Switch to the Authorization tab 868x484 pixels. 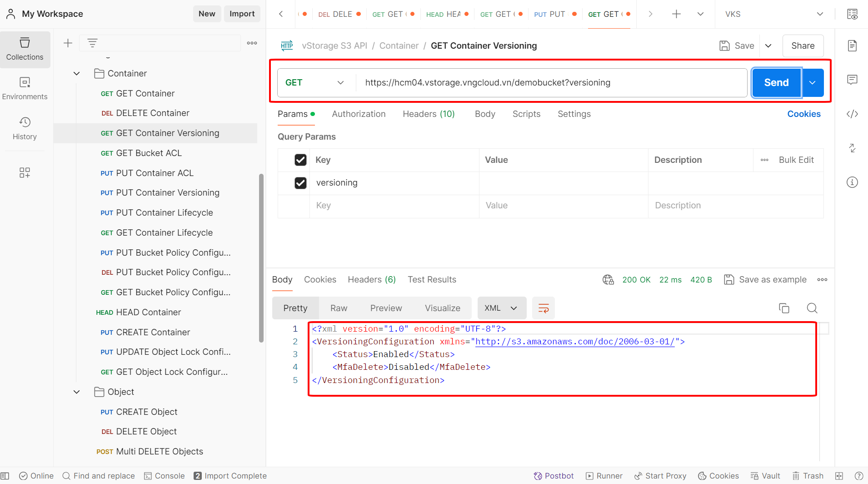pos(359,114)
